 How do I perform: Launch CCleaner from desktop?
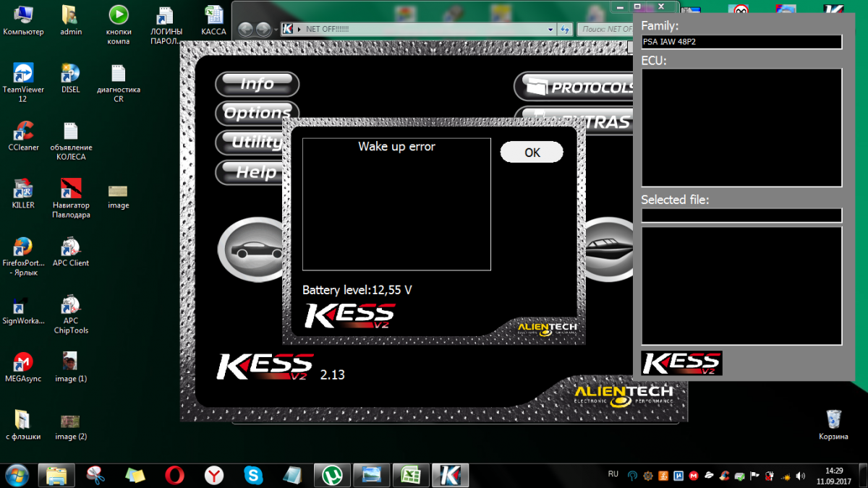[23, 136]
